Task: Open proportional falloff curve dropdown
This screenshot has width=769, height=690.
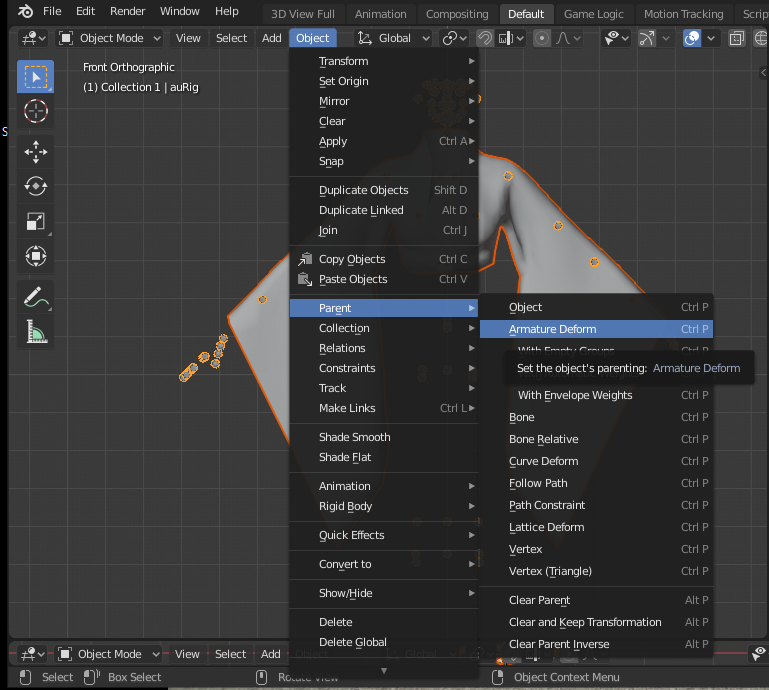Action: tap(568, 38)
